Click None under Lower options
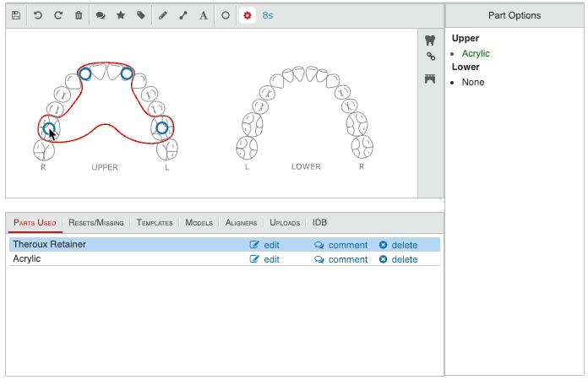This screenshot has width=588, height=380. click(x=473, y=82)
